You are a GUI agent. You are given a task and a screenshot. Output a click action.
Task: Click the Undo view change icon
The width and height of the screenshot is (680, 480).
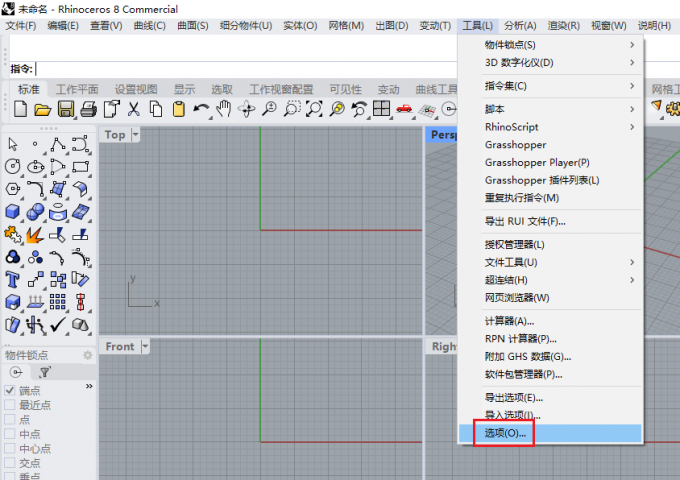tap(359, 109)
